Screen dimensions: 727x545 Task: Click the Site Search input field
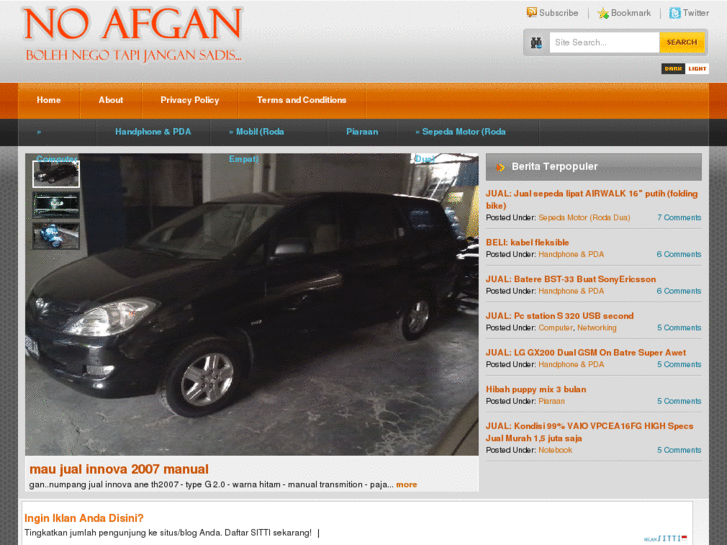pyautogui.click(x=604, y=43)
